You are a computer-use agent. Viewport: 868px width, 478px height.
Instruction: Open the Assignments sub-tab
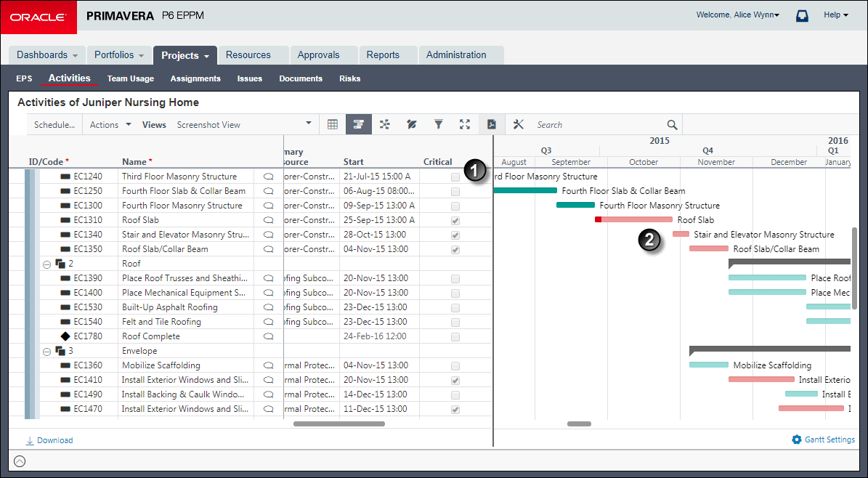click(195, 78)
